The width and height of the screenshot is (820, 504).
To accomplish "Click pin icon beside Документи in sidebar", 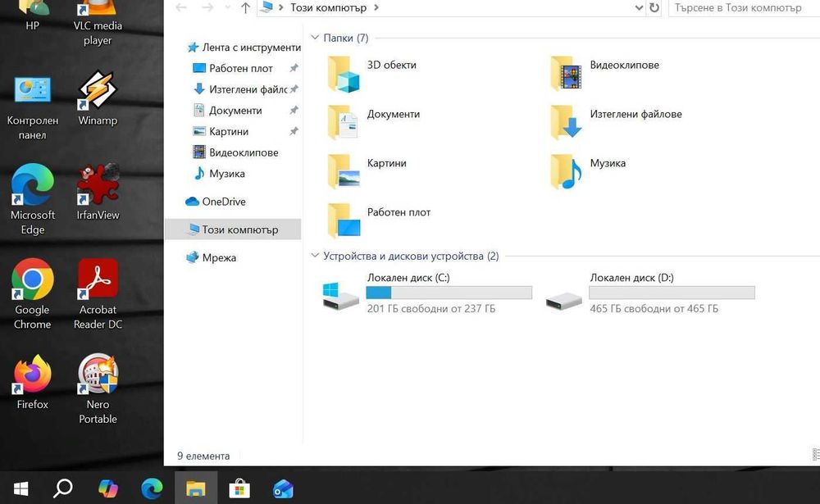I will click(294, 110).
